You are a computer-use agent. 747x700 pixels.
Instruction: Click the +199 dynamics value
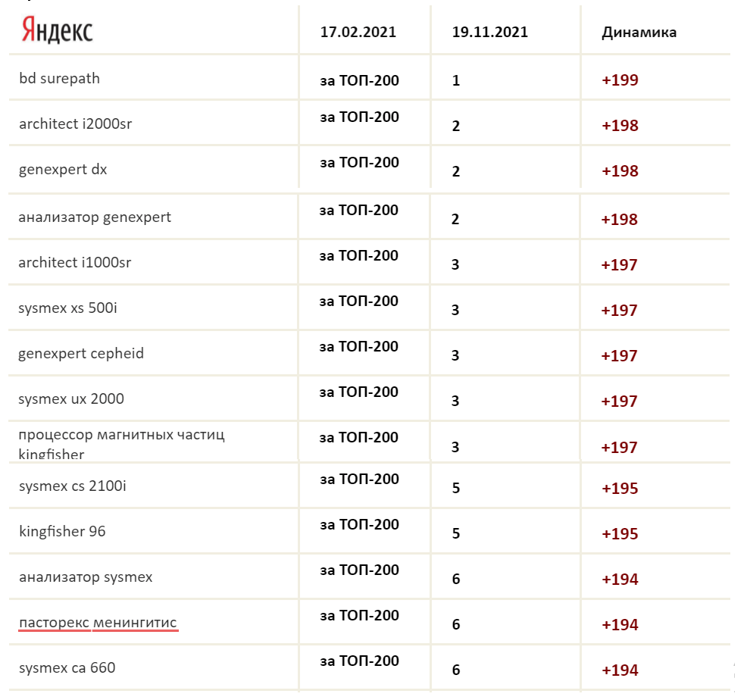[x=620, y=80]
